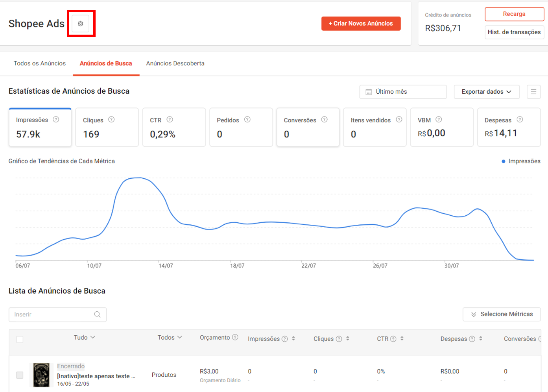Image resolution: width=548 pixels, height=392 pixels.
Task: Expand the Selecione Métricas dropdown
Action: click(502, 314)
